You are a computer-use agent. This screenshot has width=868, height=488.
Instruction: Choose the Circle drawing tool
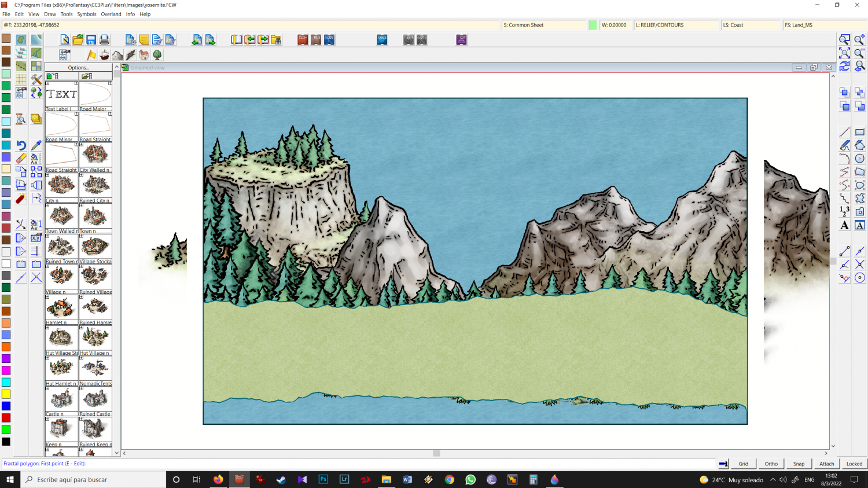click(x=859, y=159)
